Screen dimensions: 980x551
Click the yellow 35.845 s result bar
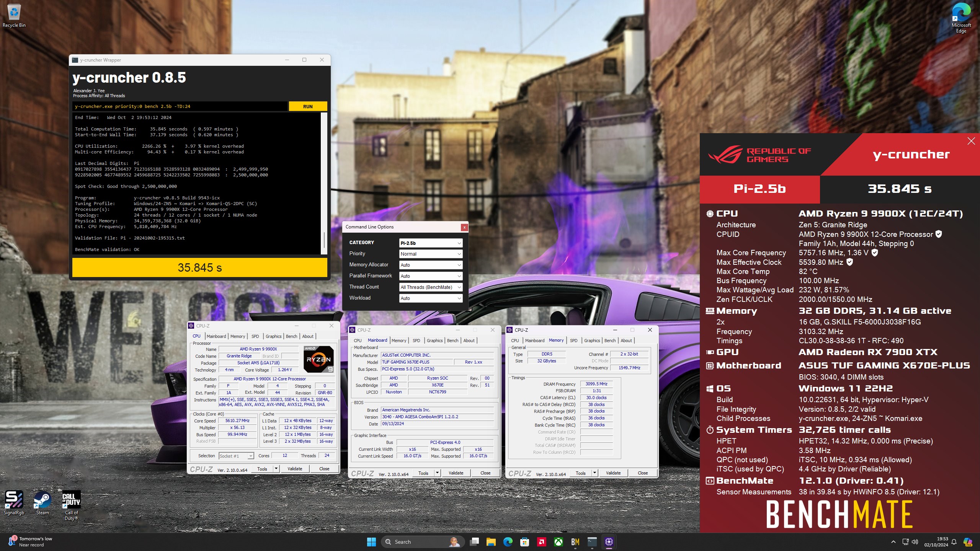point(200,267)
